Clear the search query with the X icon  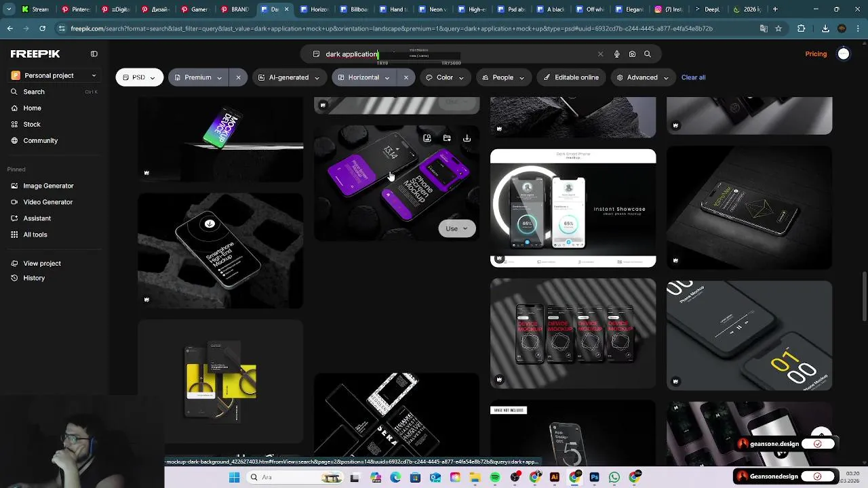point(600,54)
